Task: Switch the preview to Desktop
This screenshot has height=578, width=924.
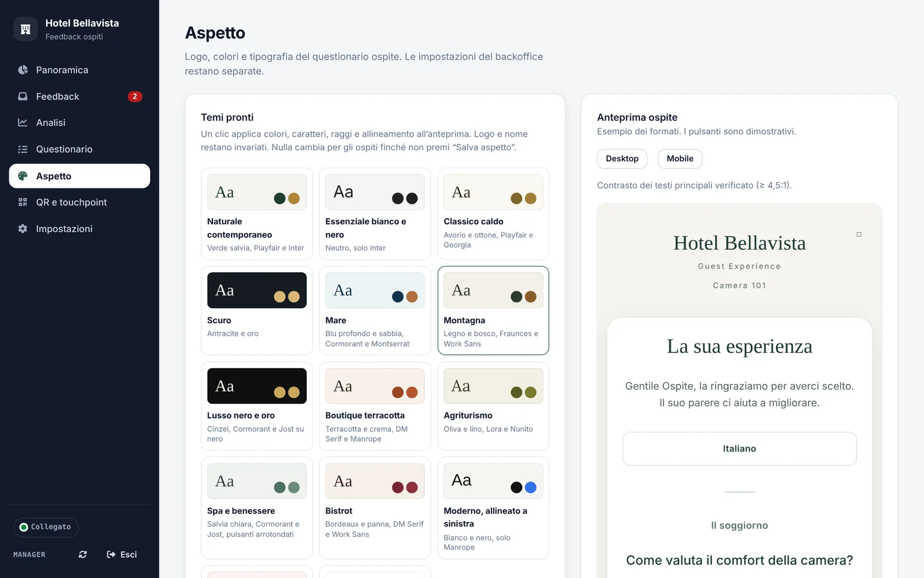Action: pos(622,159)
